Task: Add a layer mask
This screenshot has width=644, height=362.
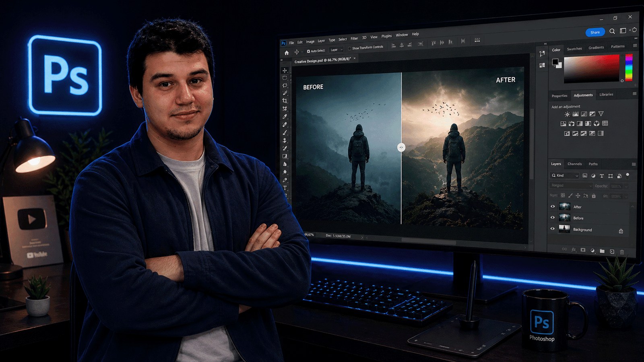Action: 583,250
